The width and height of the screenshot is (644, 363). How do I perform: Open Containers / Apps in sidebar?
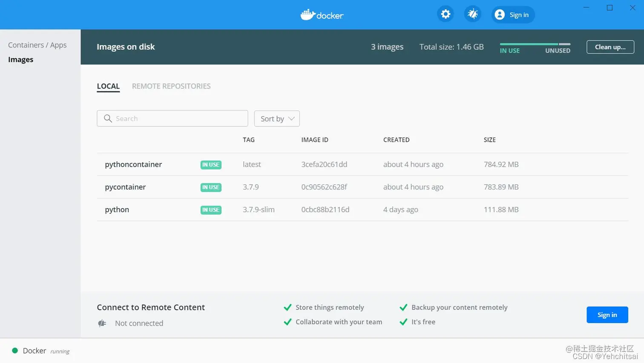[37, 45]
